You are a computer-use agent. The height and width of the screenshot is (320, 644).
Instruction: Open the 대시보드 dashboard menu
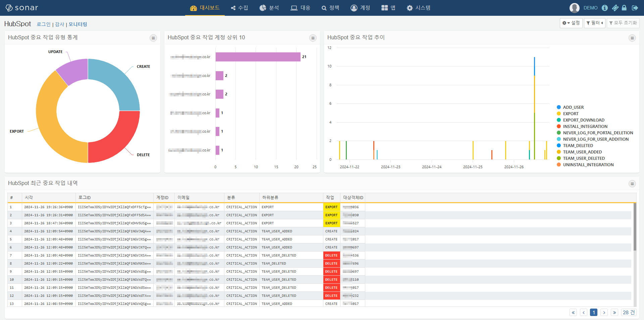[x=205, y=8]
